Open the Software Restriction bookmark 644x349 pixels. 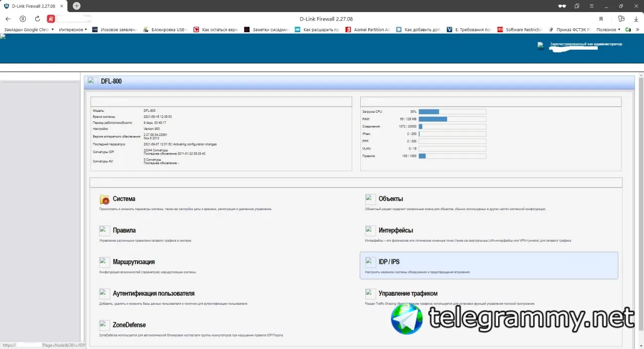pos(520,30)
